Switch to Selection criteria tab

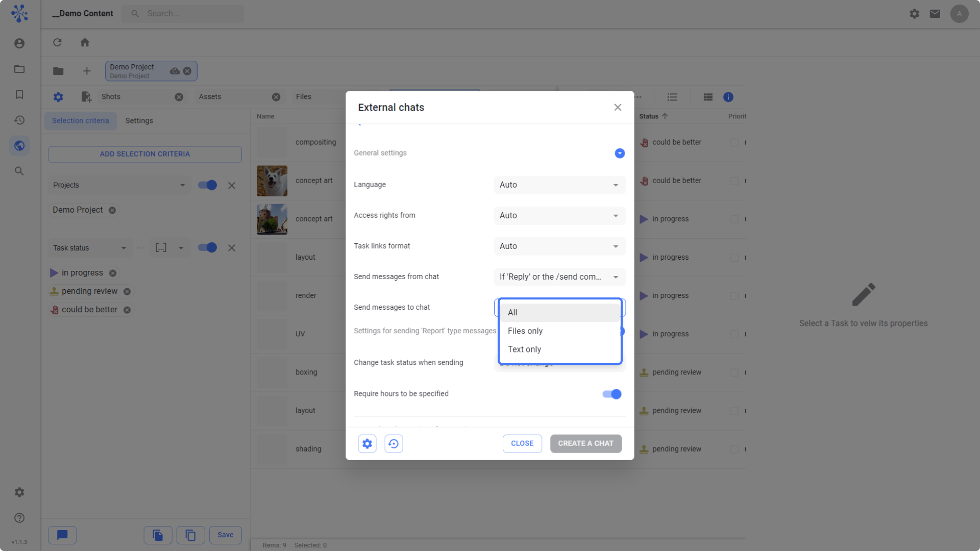[81, 120]
